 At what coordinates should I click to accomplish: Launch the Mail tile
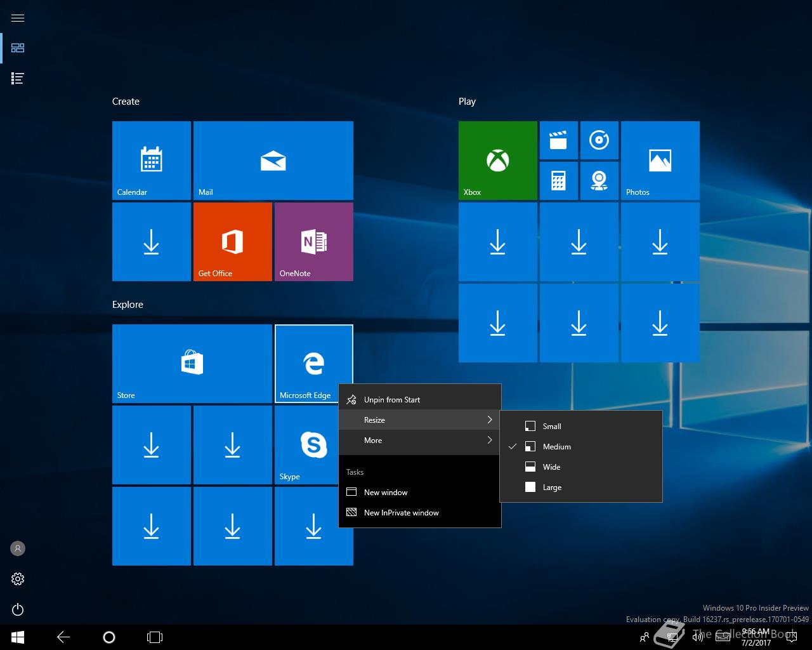pyautogui.click(x=273, y=161)
